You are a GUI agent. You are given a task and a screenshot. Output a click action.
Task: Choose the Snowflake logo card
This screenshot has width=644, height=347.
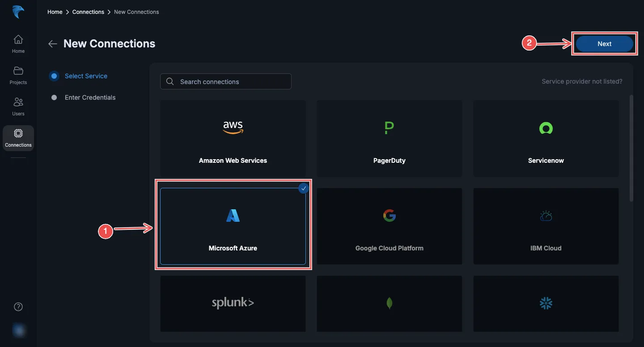546,304
